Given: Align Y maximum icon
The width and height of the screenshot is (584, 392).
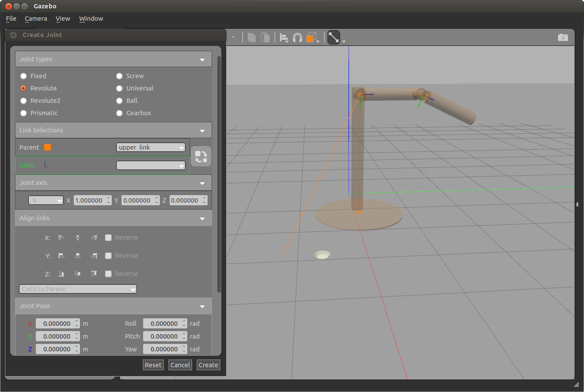Looking at the screenshot, I should coord(94,256).
